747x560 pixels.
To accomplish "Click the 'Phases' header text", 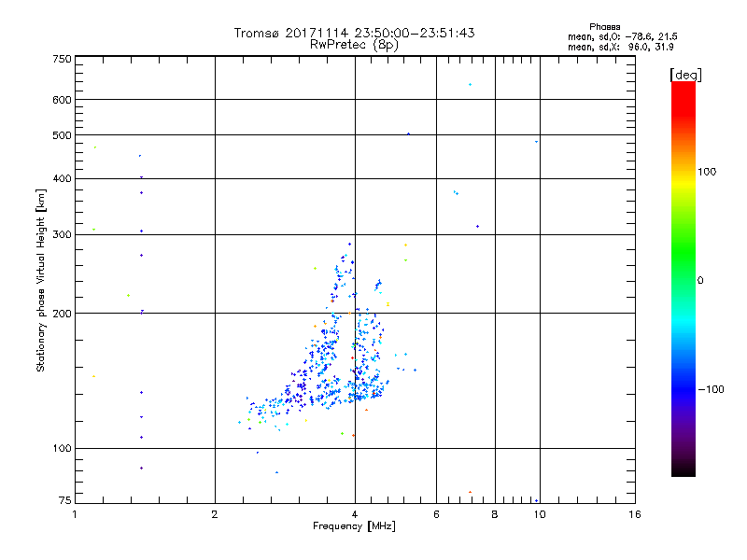I will (x=604, y=27).
